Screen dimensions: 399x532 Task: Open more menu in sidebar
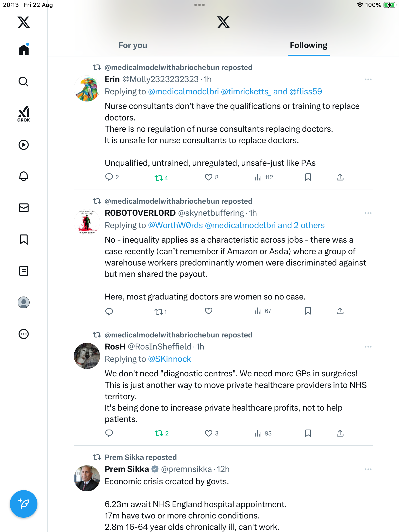click(24, 334)
